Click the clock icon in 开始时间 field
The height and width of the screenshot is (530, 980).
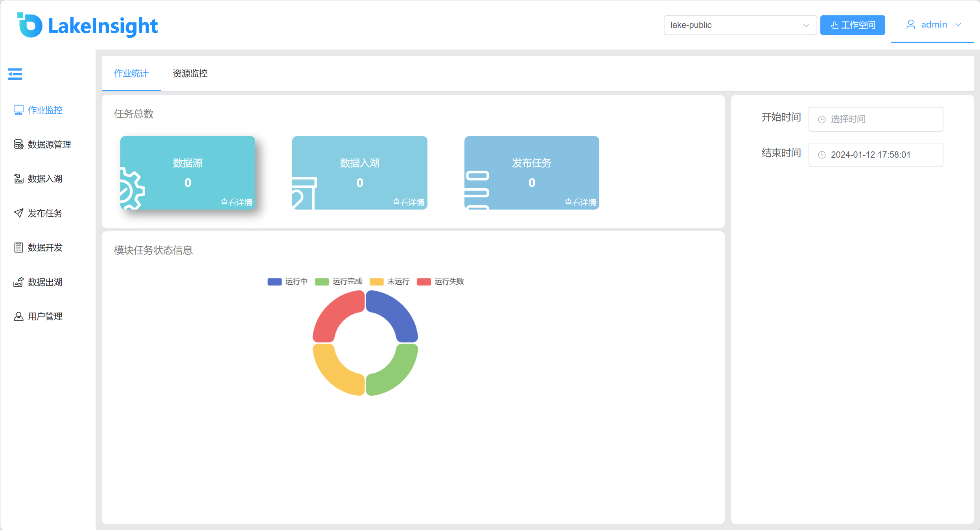pyautogui.click(x=822, y=120)
